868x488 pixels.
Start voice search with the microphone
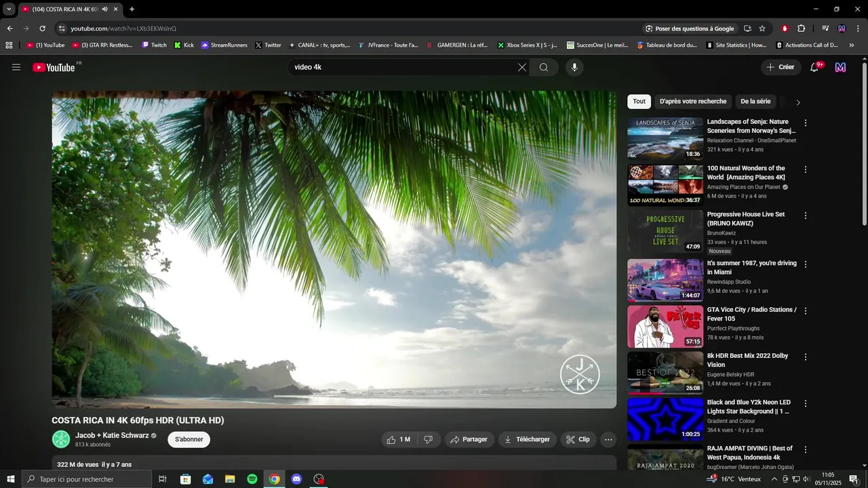[x=574, y=67]
